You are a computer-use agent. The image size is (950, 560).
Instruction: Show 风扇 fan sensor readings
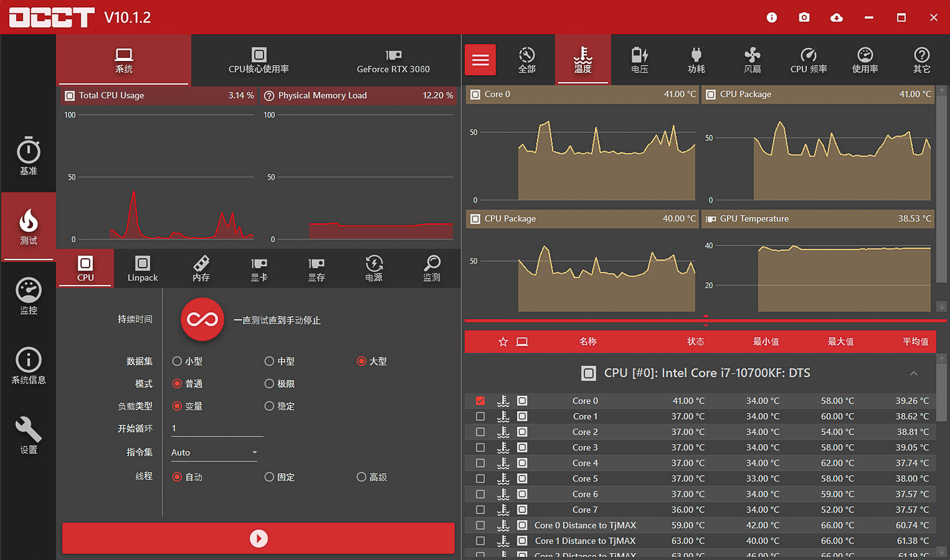752,59
